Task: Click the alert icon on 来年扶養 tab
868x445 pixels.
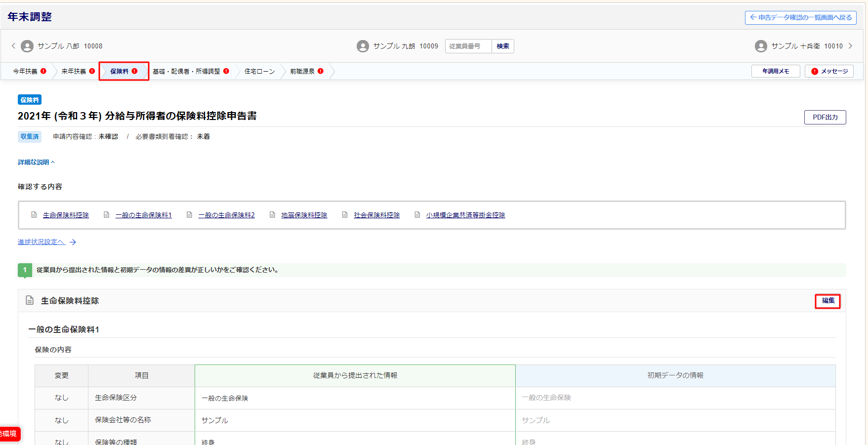Action: click(92, 71)
